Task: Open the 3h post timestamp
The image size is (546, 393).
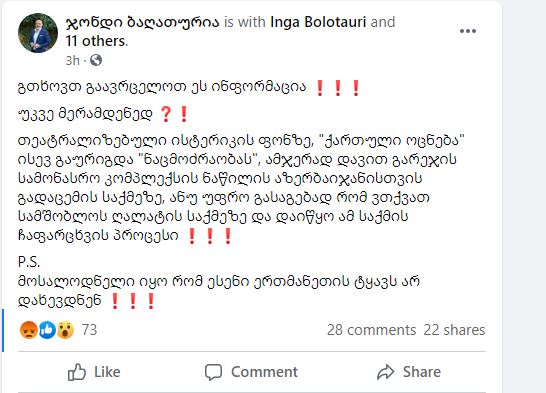Action: click(72, 61)
